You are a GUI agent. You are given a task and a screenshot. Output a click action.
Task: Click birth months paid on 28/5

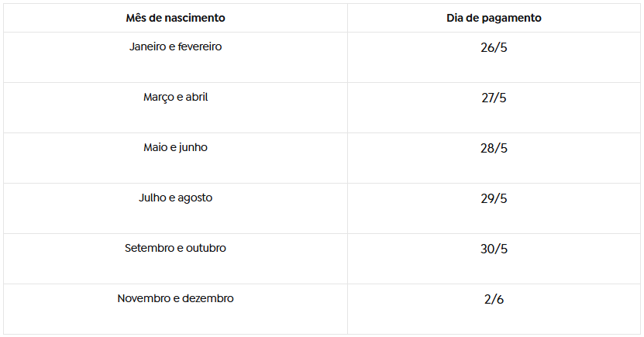coord(175,148)
